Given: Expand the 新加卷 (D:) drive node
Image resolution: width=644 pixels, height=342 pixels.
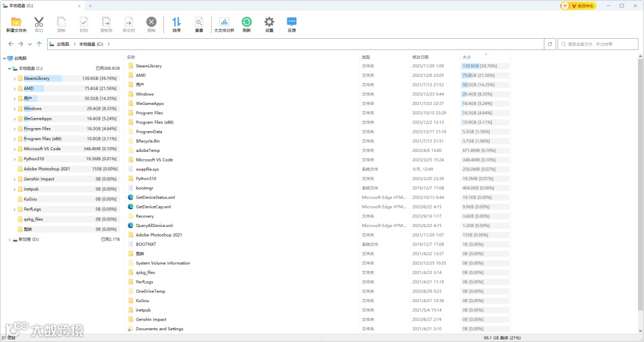Looking at the screenshot, I should 10,240.
